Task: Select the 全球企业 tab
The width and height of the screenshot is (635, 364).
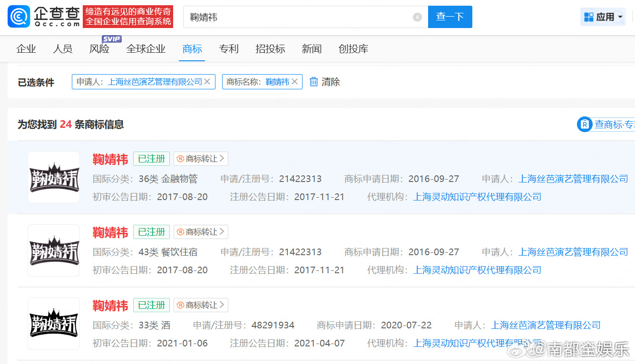Action: (146, 48)
